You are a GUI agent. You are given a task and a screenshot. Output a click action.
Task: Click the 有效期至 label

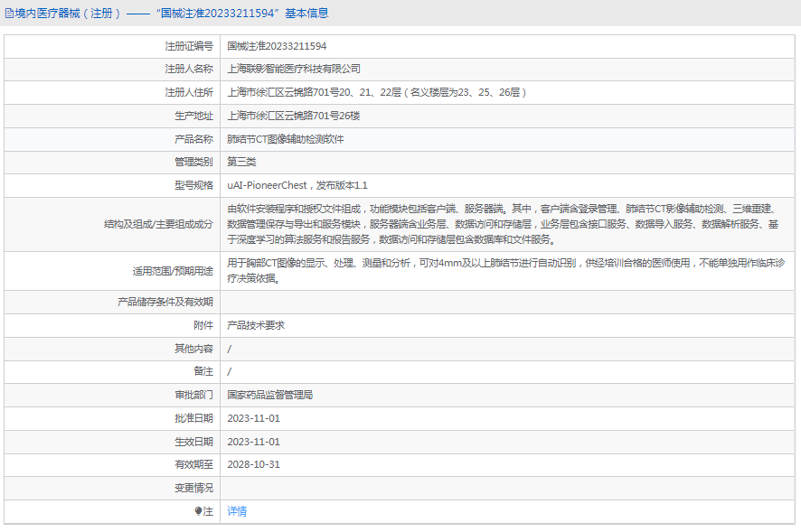click(193, 464)
